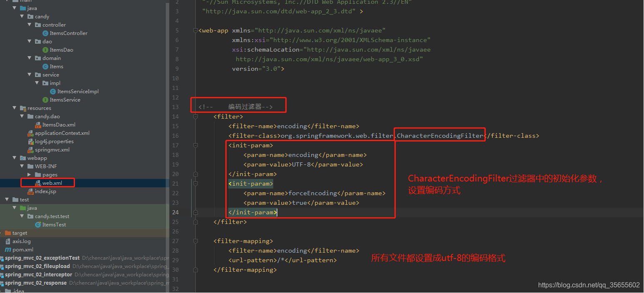
Task: Select the log4j.properties file name
Action: [x=54, y=142]
